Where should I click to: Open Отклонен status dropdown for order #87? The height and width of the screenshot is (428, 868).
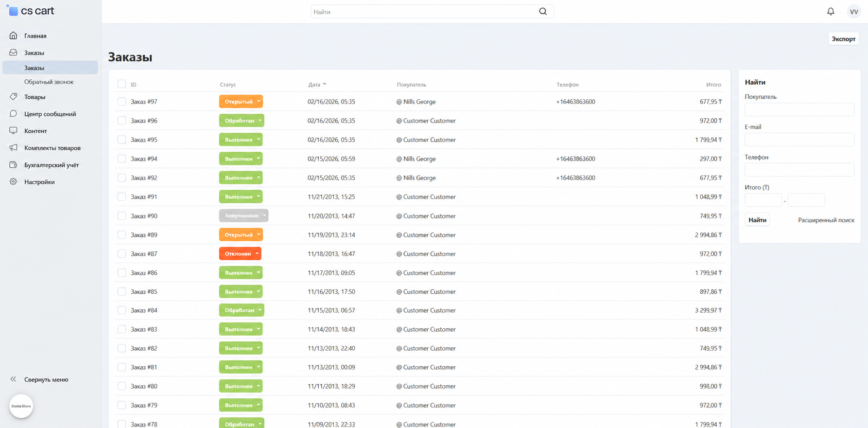(240, 253)
